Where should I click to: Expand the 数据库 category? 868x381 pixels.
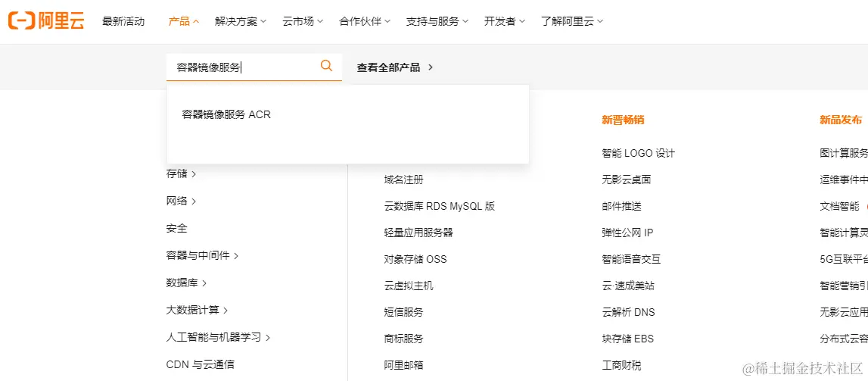click(x=187, y=283)
